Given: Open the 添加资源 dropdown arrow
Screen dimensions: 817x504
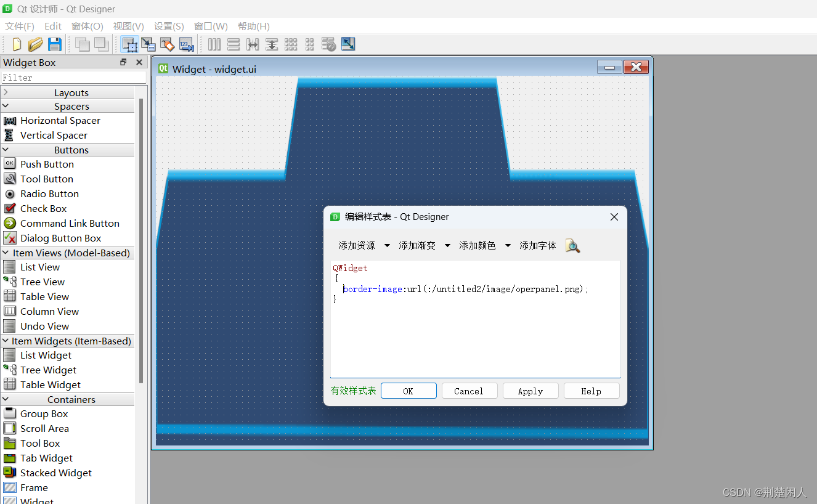Looking at the screenshot, I should [x=387, y=245].
